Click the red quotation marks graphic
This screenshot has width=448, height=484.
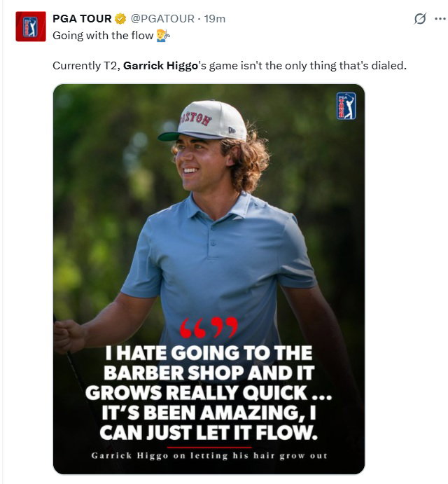[209, 328]
